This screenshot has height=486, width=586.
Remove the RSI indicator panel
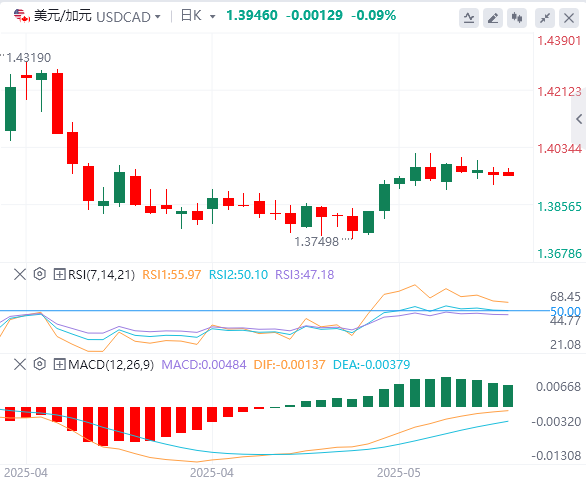pos(19,274)
